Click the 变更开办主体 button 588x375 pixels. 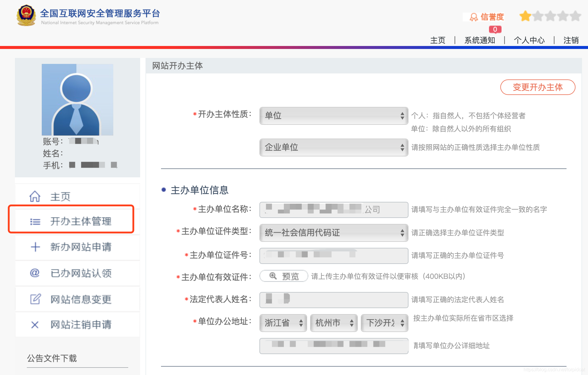(538, 87)
